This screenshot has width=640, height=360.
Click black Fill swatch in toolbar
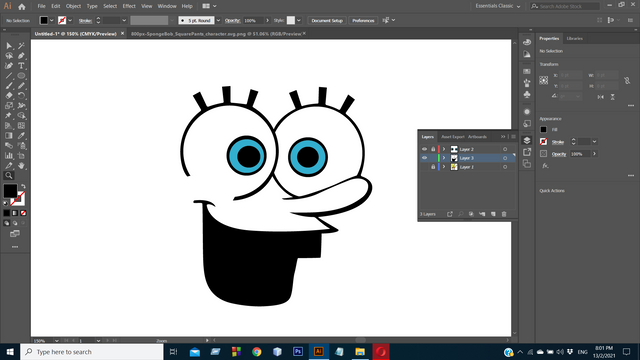tap(10, 191)
